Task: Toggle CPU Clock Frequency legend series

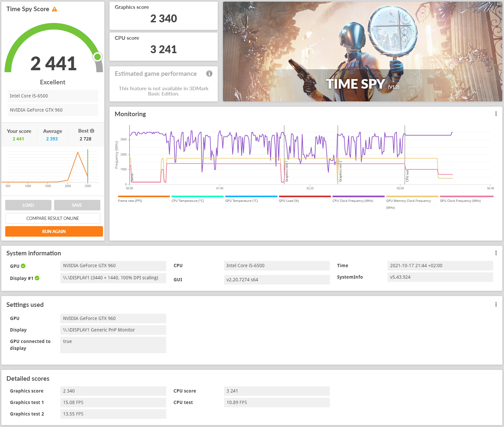Action: click(358, 199)
